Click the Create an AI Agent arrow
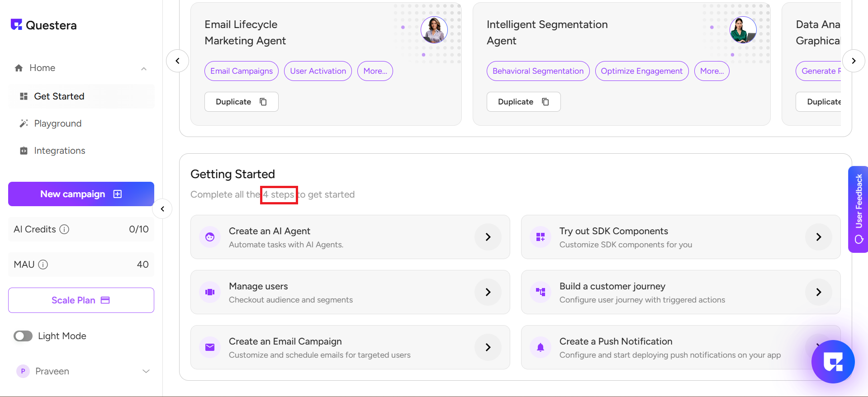Viewport: 868px width, 397px height. (488, 237)
